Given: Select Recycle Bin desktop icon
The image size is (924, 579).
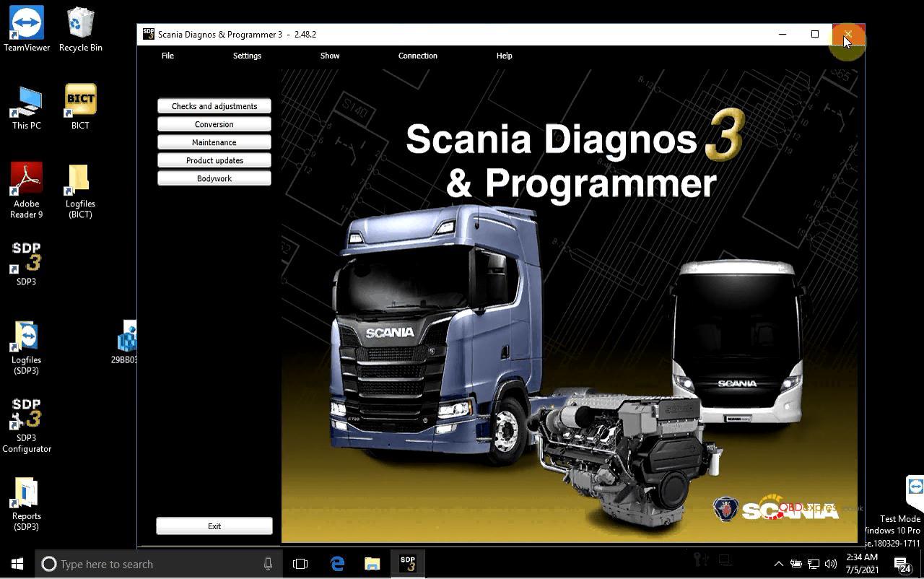Looking at the screenshot, I should click(80, 30).
